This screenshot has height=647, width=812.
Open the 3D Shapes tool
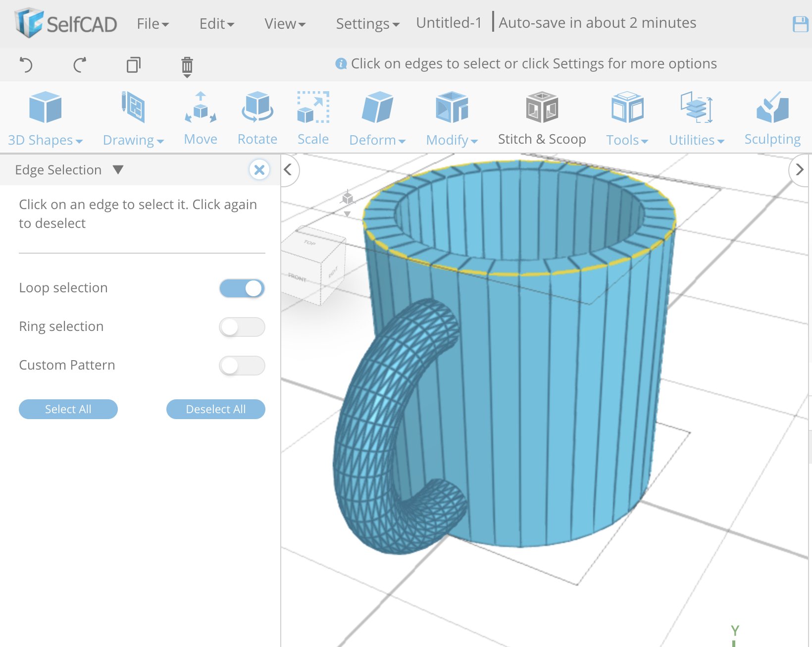pyautogui.click(x=45, y=119)
